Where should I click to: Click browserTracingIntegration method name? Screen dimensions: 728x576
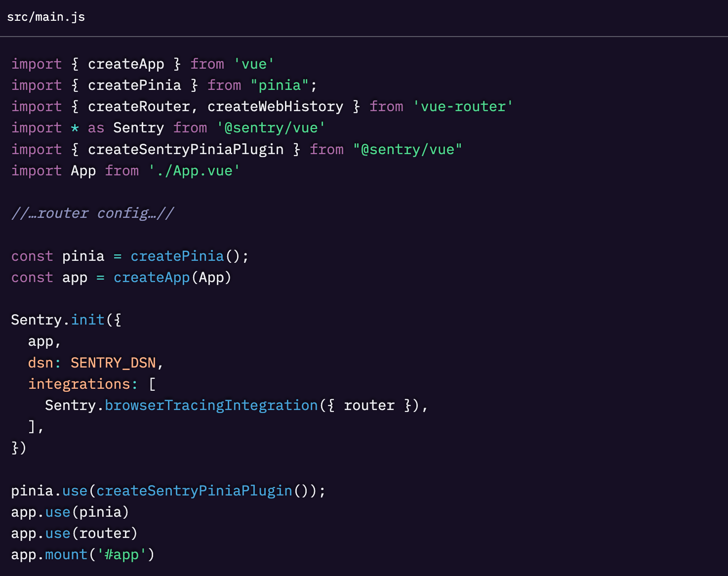tap(211, 406)
